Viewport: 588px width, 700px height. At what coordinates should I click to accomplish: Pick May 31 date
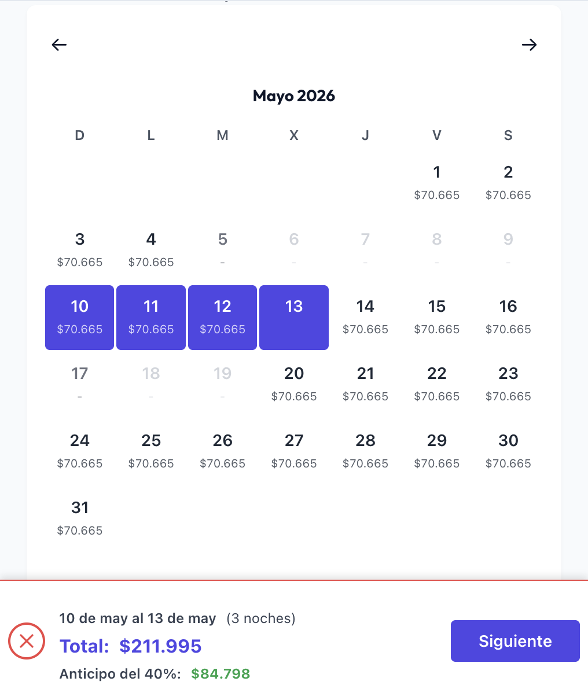coord(80,518)
